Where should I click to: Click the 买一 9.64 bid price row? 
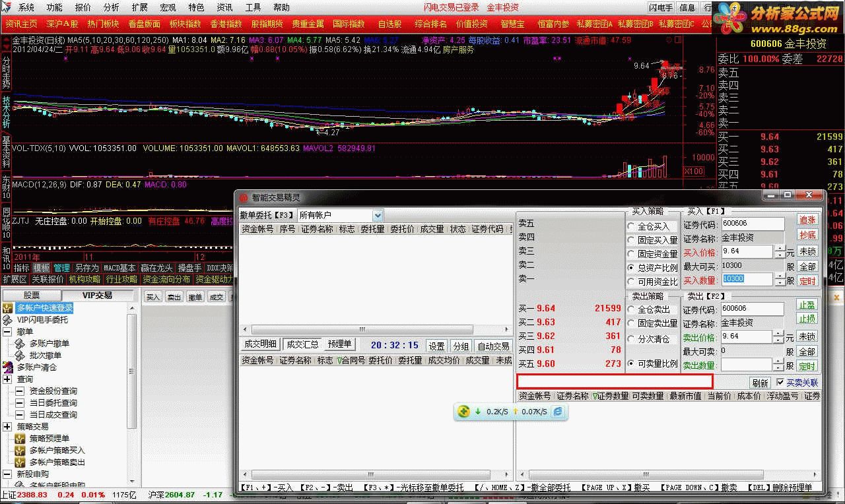(x=570, y=308)
